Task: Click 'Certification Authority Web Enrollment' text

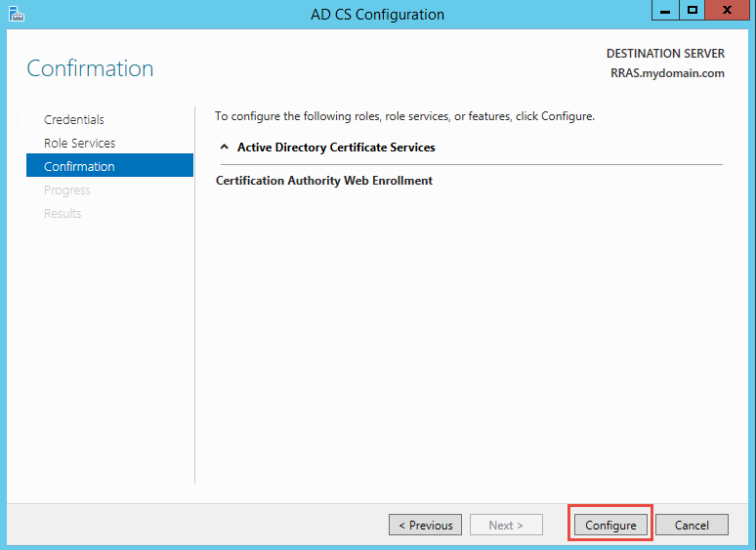Action: [x=324, y=181]
